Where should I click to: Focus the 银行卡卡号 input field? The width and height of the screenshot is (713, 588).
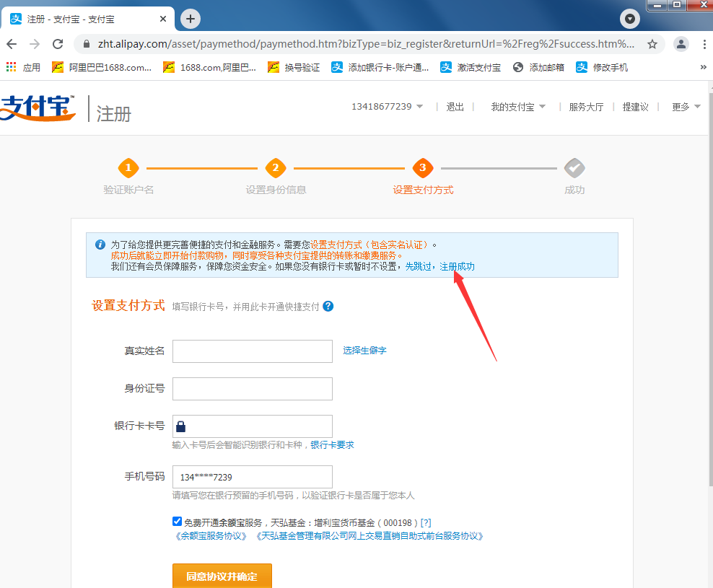[253, 426]
